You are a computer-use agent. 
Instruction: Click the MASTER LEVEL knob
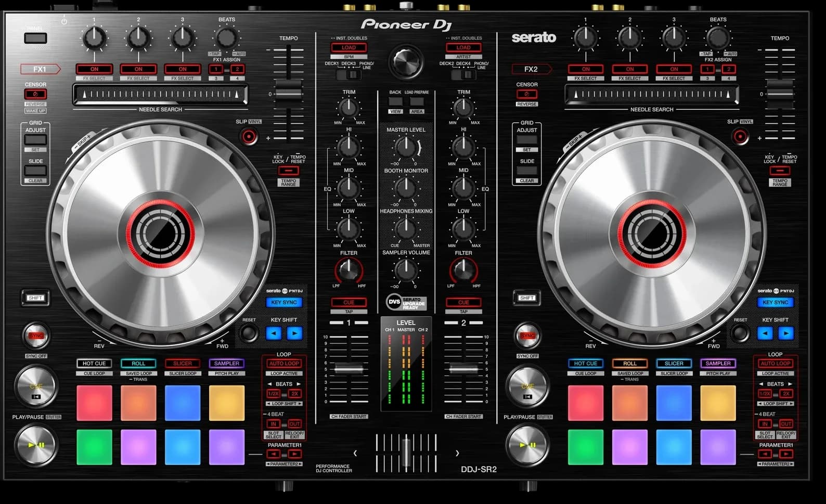tap(406, 147)
